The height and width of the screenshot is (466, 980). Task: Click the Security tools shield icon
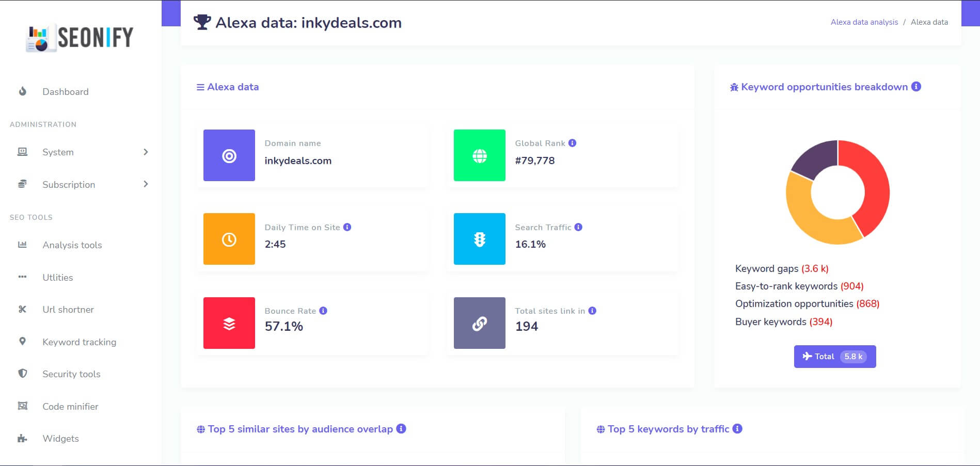(x=22, y=373)
